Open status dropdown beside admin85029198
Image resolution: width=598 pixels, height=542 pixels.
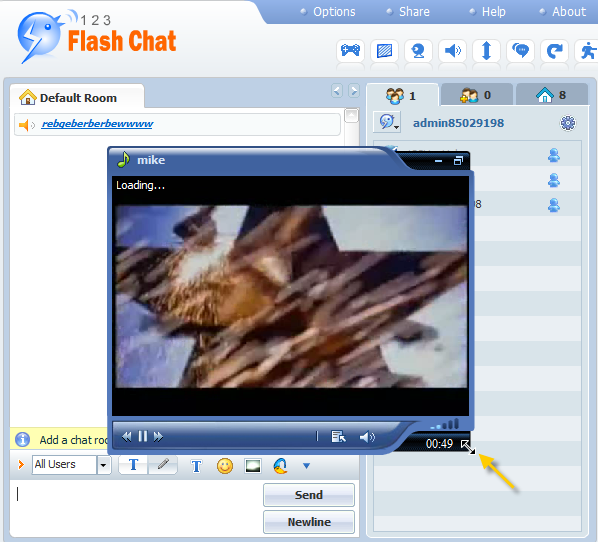pyautogui.click(x=387, y=122)
